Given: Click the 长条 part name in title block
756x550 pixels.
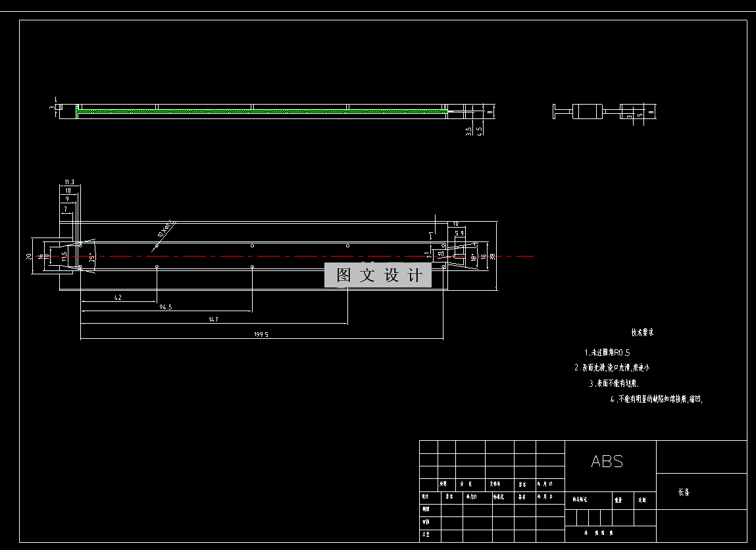Looking at the screenshot, I should [684, 492].
